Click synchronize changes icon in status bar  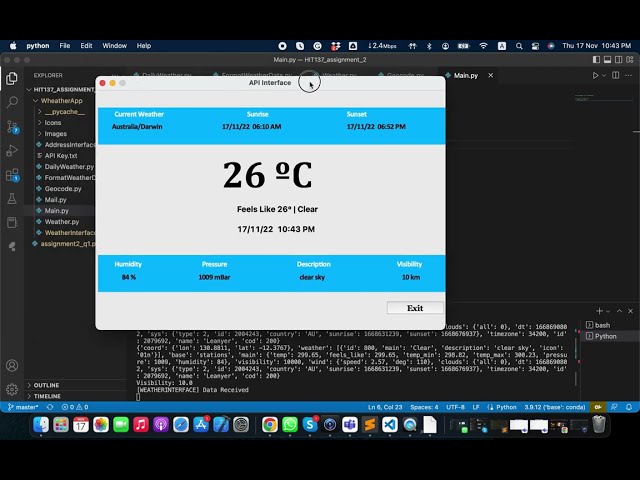(x=50, y=407)
